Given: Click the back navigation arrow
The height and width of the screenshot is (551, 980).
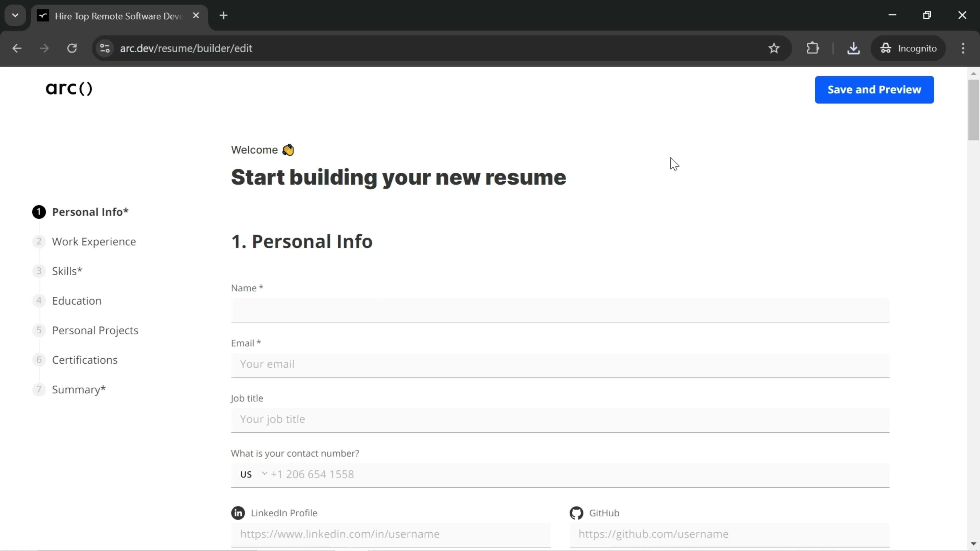Looking at the screenshot, I should [x=17, y=48].
